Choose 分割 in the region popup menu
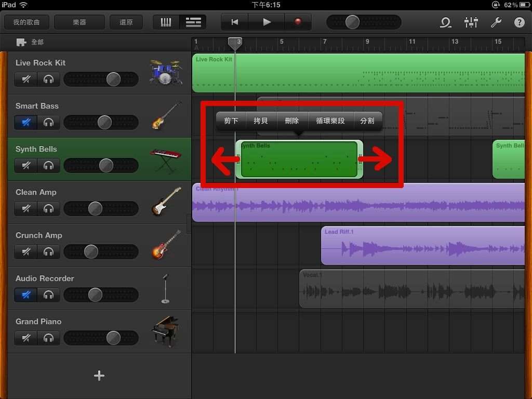This screenshot has height=399, width=532. click(367, 121)
